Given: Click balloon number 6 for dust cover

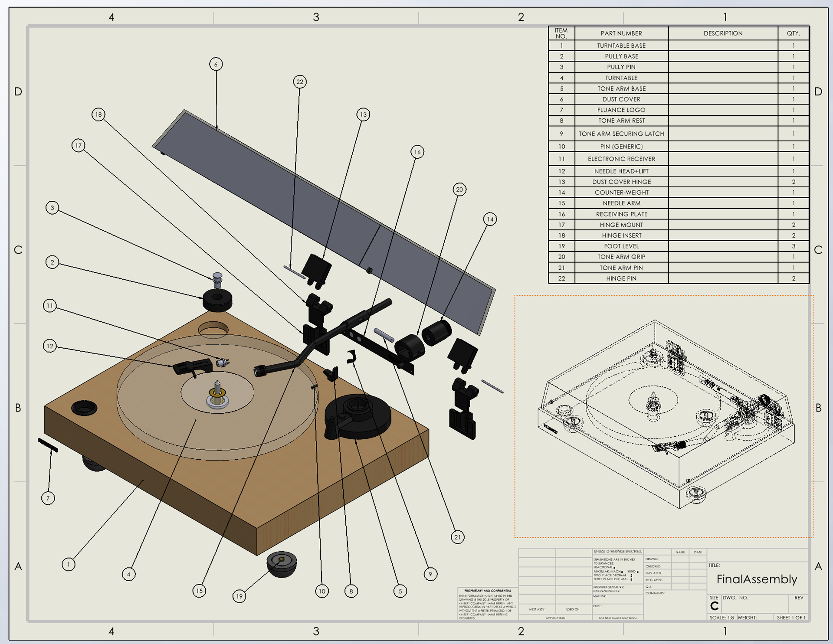Looking at the screenshot, I should (216, 64).
